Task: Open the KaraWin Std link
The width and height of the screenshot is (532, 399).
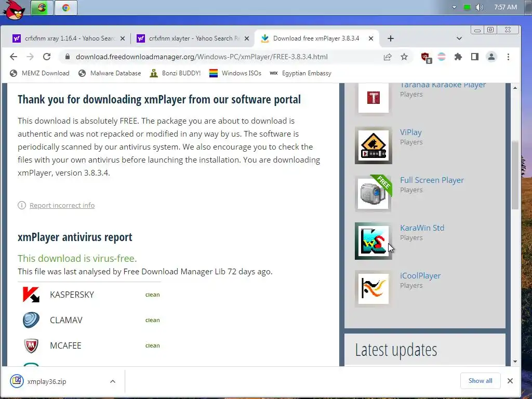Action: coord(422,228)
